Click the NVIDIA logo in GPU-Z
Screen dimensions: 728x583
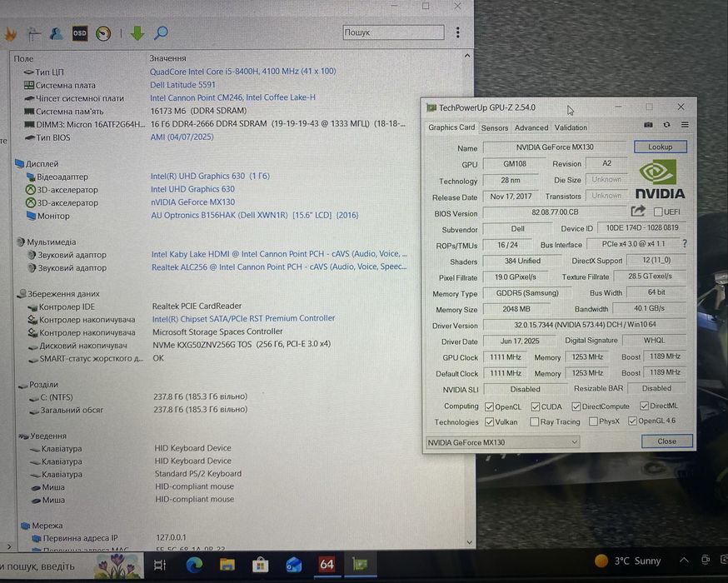click(660, 179)
